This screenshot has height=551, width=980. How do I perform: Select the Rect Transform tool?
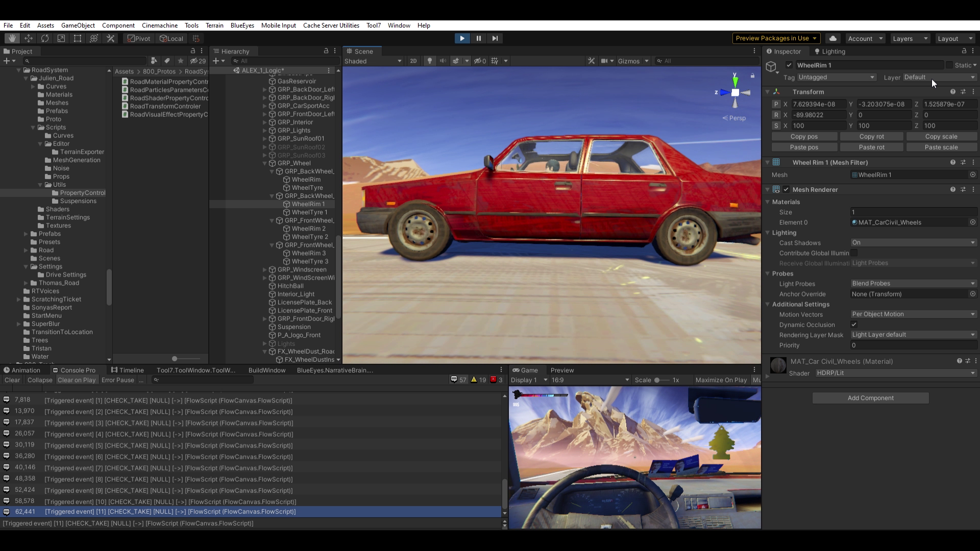point(78,38)
